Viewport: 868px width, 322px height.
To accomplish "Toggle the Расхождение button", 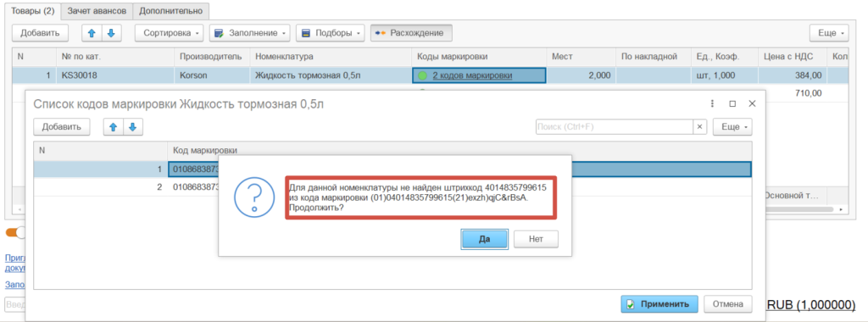I will tap(411, 33).
